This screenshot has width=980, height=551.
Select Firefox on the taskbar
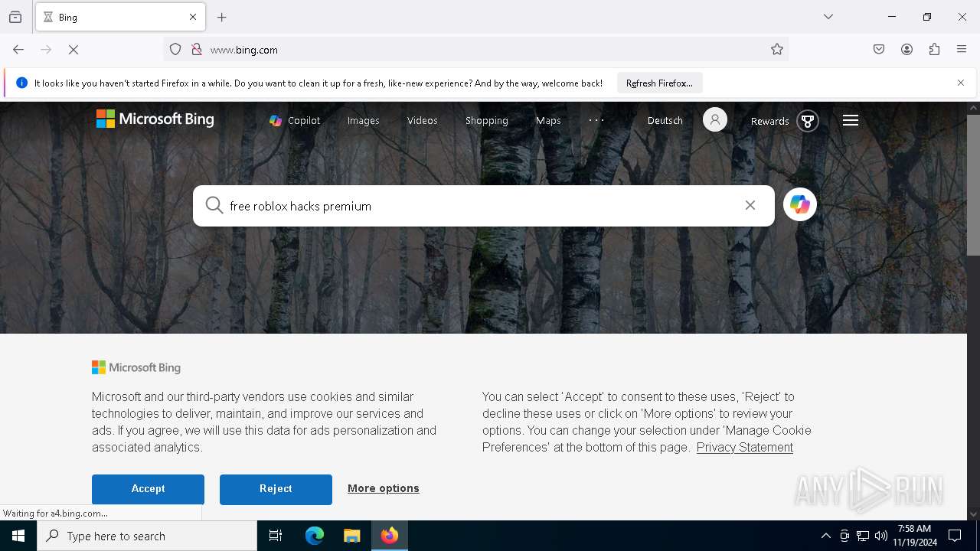tap(390, 536)
